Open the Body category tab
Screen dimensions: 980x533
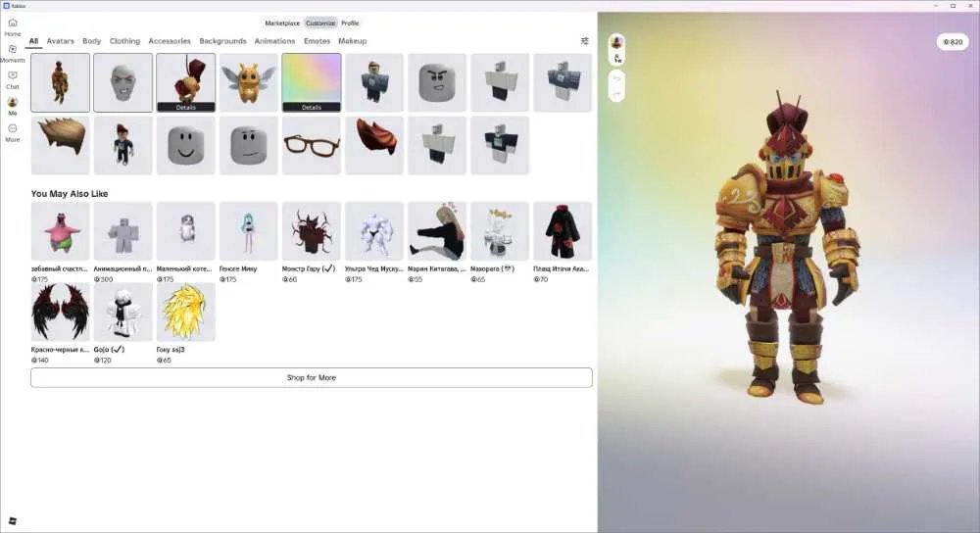(91, 40)
